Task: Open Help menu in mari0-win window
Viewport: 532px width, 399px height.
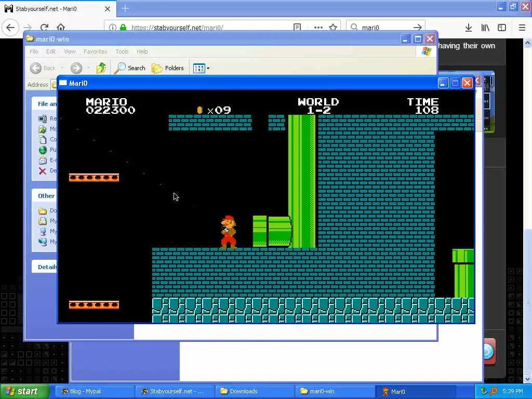Action: (142, 51)
